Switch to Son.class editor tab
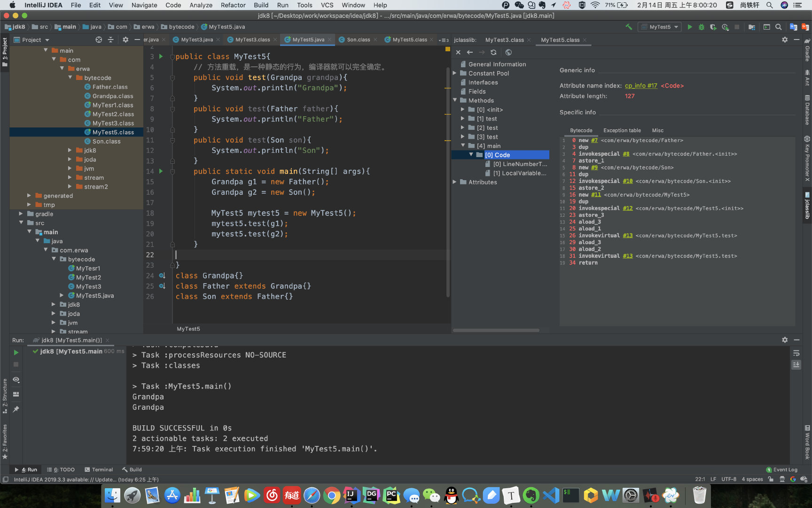Screen dimensions: 812x508 358,40
